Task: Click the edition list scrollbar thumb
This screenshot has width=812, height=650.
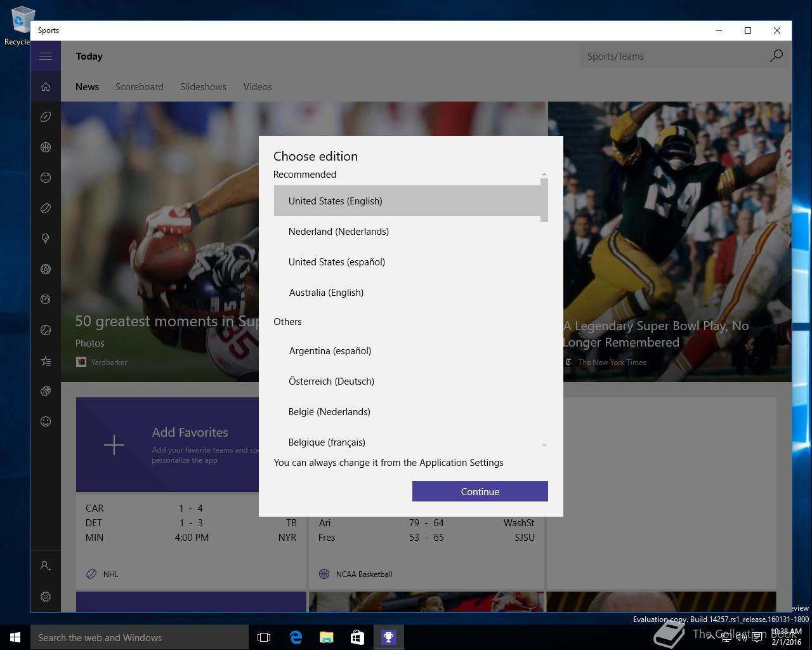Action: (x=544, y=200)
